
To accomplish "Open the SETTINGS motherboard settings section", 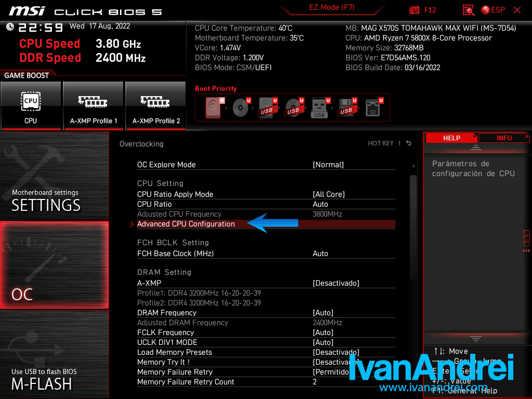I will click(x=54, y=177).
